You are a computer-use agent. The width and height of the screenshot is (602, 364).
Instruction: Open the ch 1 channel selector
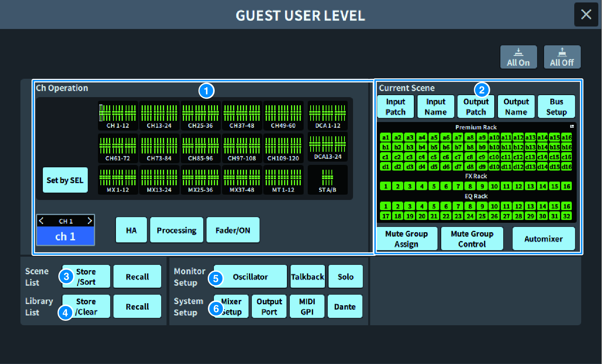coord(66,236)
